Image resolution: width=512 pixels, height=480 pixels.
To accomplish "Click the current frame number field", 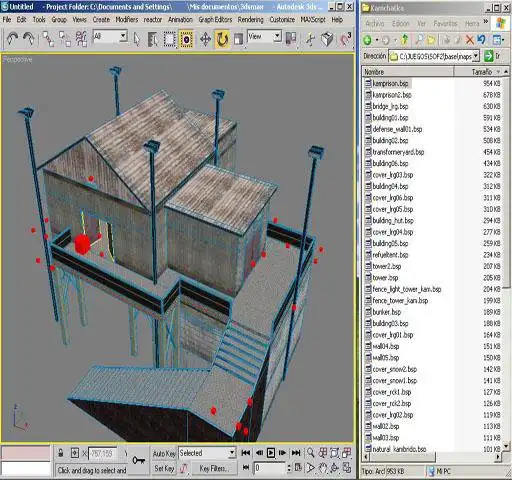I will tap(270, 468).
